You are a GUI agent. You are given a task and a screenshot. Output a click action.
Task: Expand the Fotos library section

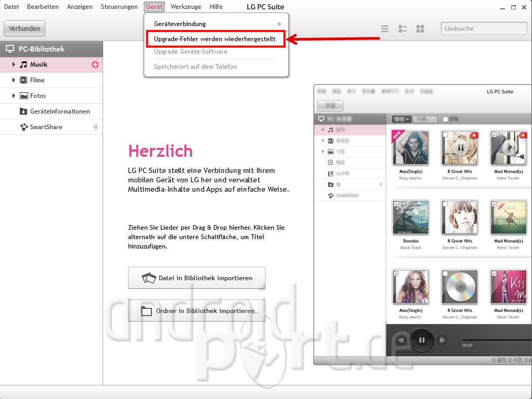[x=14, y=96]
